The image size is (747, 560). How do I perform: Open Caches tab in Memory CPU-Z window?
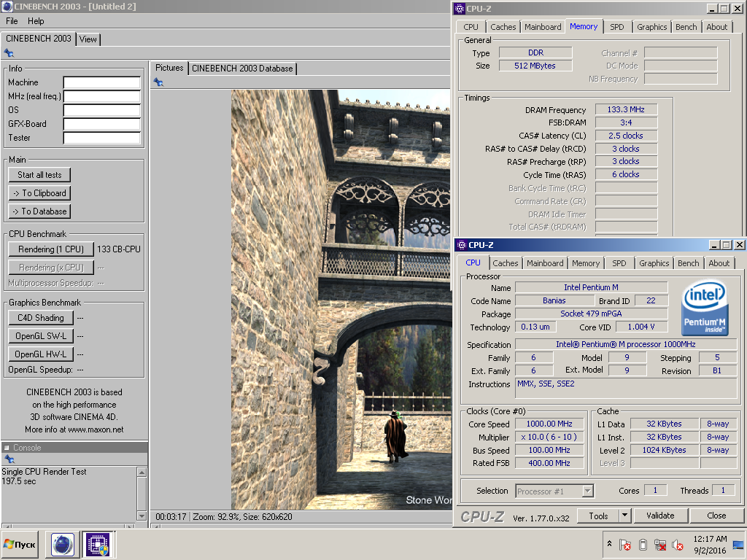click(503, 27)
